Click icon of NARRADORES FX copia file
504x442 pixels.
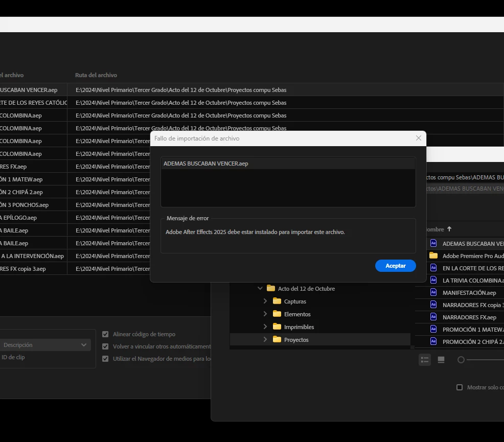point(433,305)
